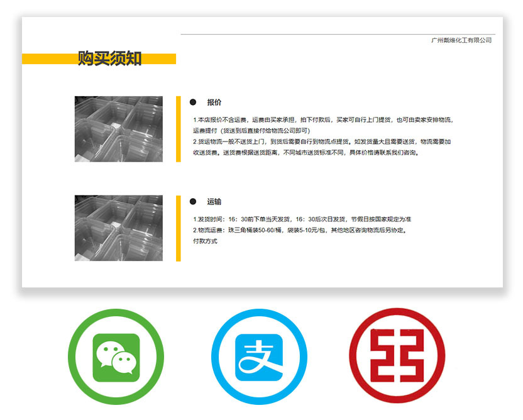
Task: Click the 报价 section title
Action: tap(214, 102)
